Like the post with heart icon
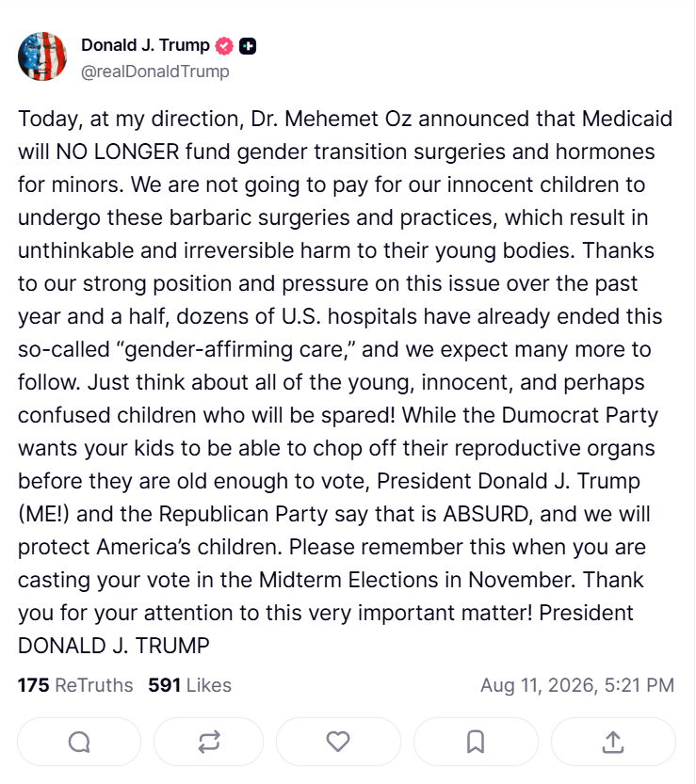 click(338, 742)
